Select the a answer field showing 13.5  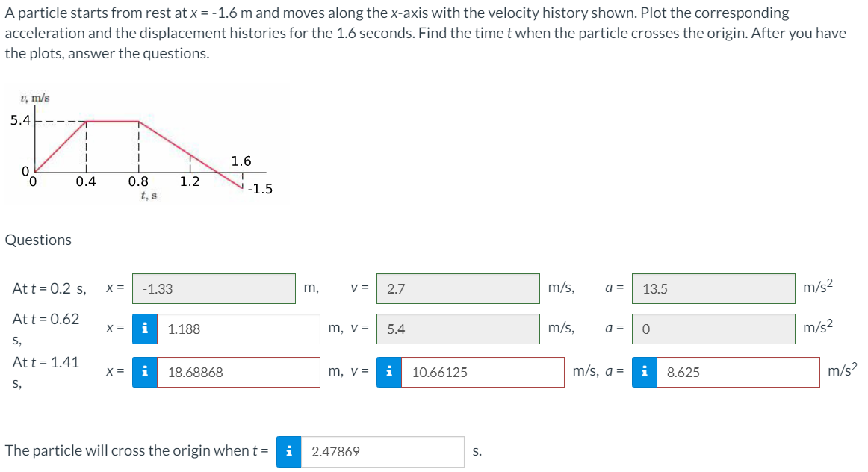pyautogui.click(x=713, y=289)
